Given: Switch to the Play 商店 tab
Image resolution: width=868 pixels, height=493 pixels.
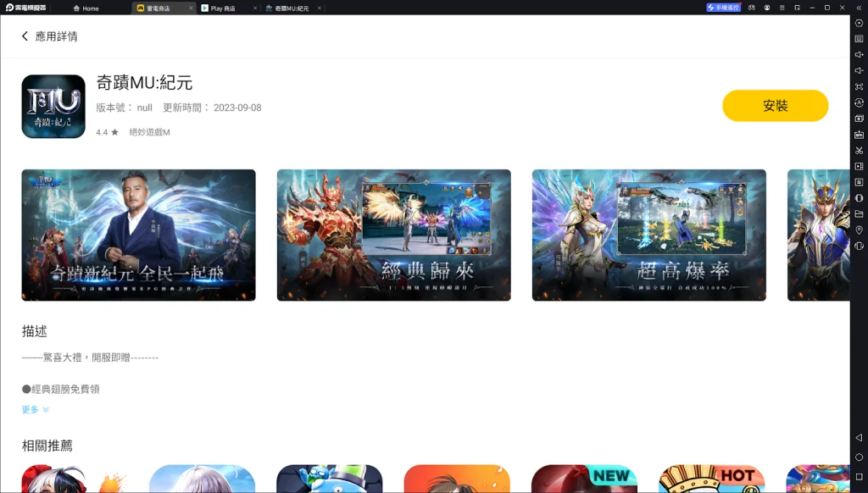Looking at the screenshot, I should coord(223,8).
